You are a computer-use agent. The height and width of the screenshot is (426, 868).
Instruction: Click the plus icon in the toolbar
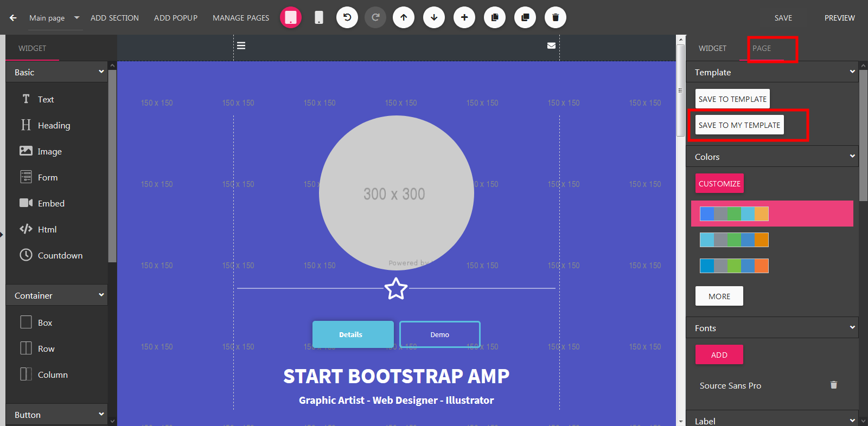pyautogui.click(x=464, y=17)
